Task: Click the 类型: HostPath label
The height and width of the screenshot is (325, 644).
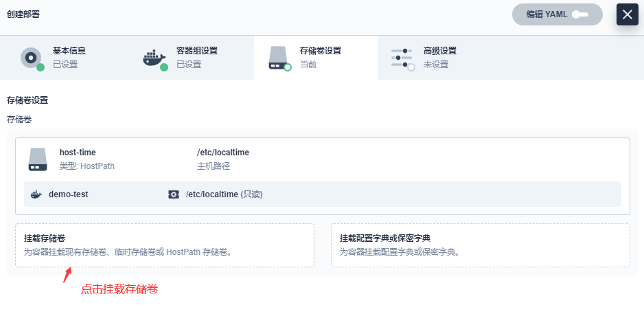Action: click(86, 166)
